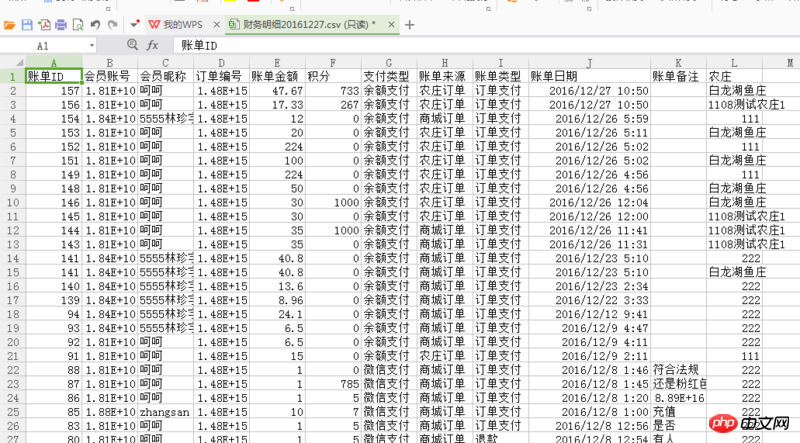Click the redo arrow
The image size is (800, 443).
pos(111,23)
